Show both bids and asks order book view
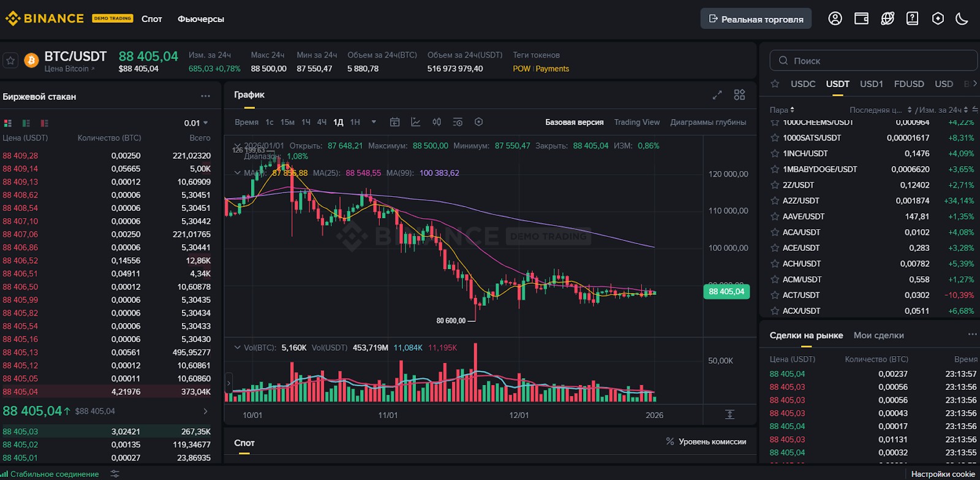 coord(8,123)
